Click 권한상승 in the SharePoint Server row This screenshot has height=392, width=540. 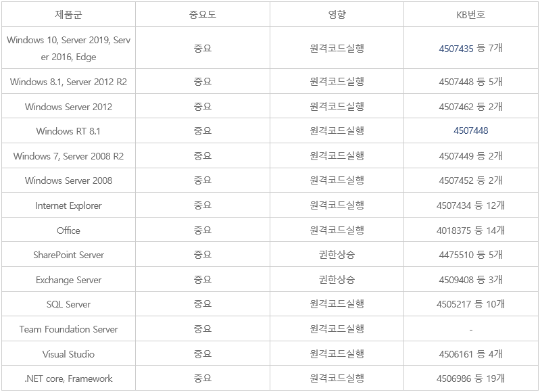(x=337, y=255)
